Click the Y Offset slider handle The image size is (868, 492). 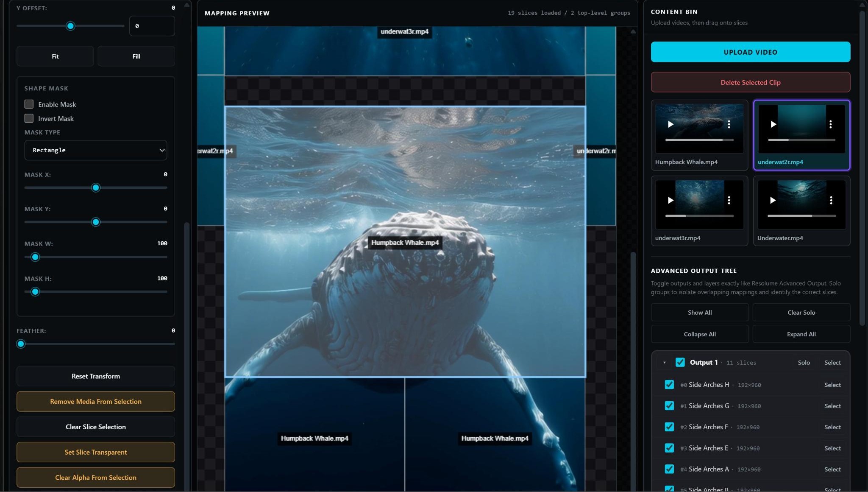point(70,26)
